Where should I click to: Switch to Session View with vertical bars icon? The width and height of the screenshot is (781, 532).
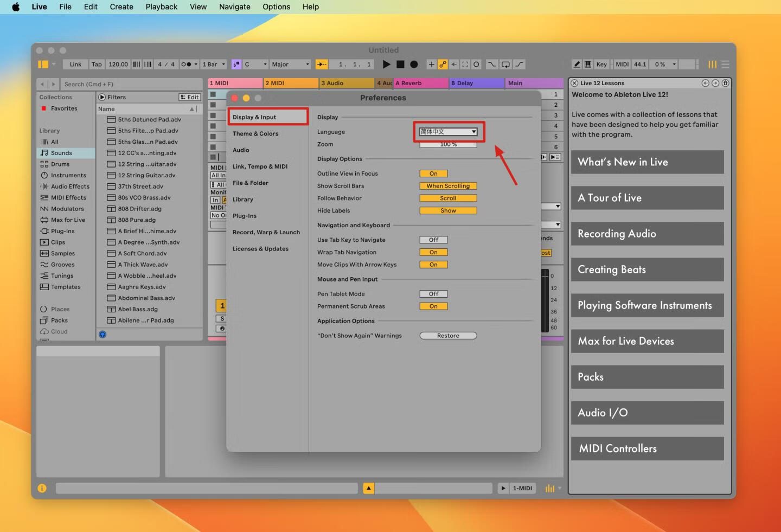point(712,65)
